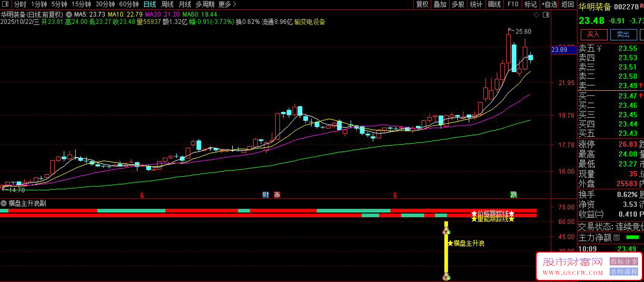Click the 收益(二) value 0.410

(627, 214)
